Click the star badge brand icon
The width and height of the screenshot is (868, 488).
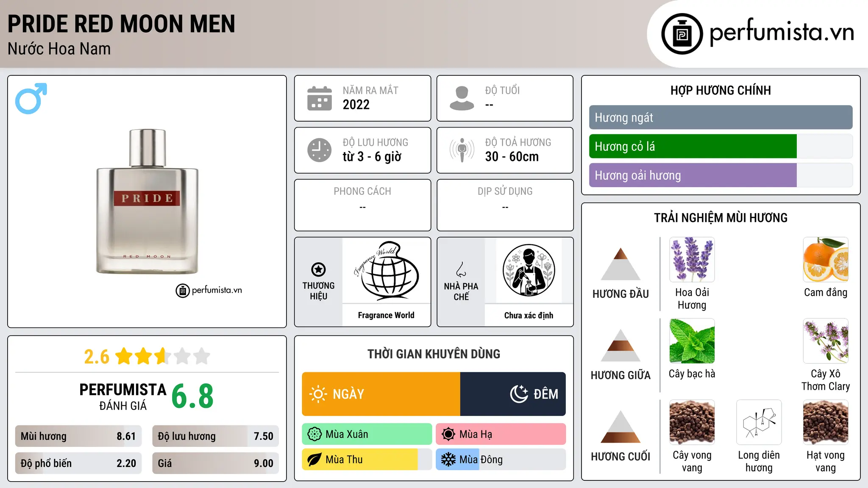tap(318, 269)
